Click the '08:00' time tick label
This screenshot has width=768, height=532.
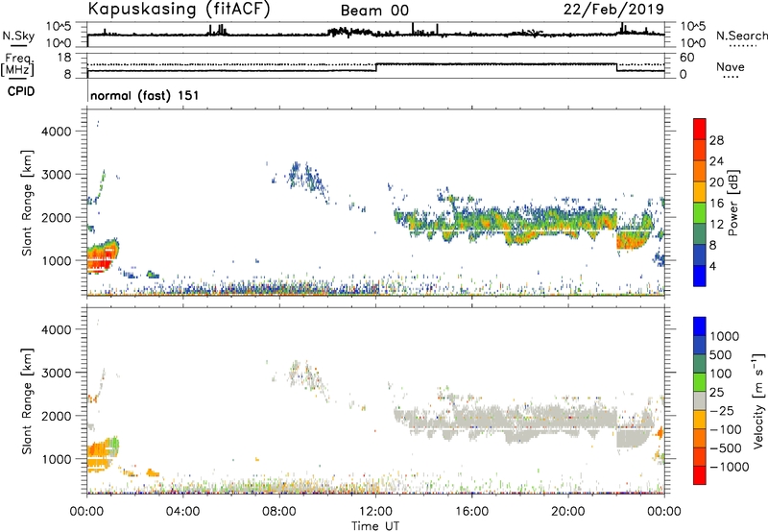coord(279,512)
